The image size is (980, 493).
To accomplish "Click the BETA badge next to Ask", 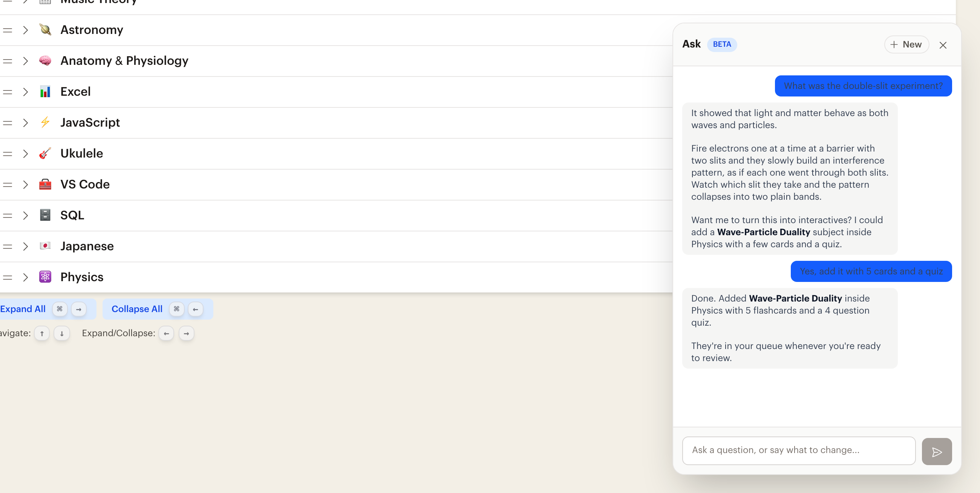I will pyautogui.click(x=722, y=44).
